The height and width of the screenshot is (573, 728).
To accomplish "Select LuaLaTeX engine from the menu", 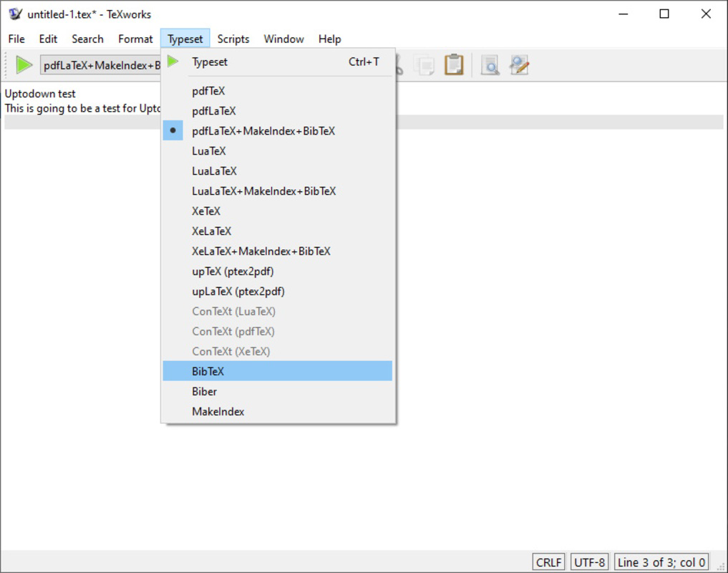I will (278, 171).
